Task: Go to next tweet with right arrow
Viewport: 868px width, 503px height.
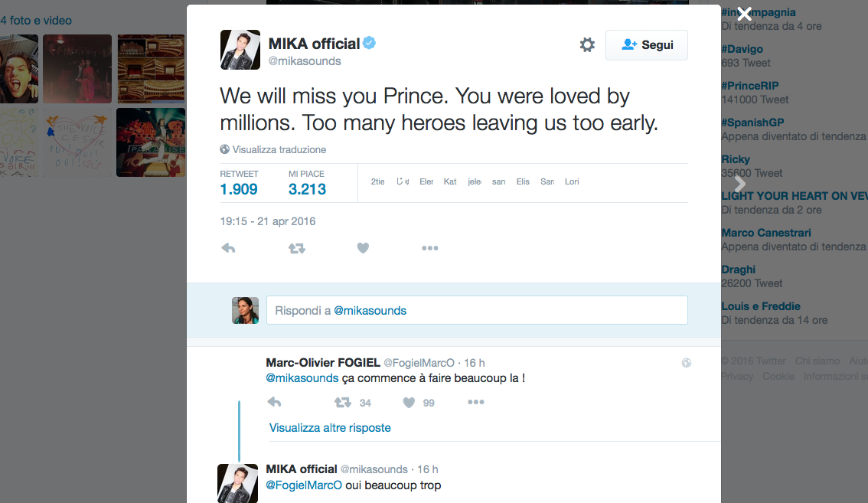Action: (739, 184)
